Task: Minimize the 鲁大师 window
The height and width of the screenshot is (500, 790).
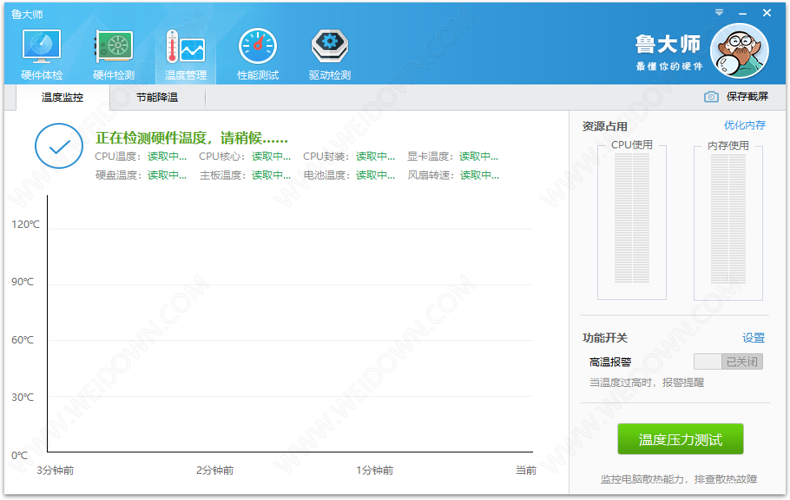Action: (x=743, y=14)
